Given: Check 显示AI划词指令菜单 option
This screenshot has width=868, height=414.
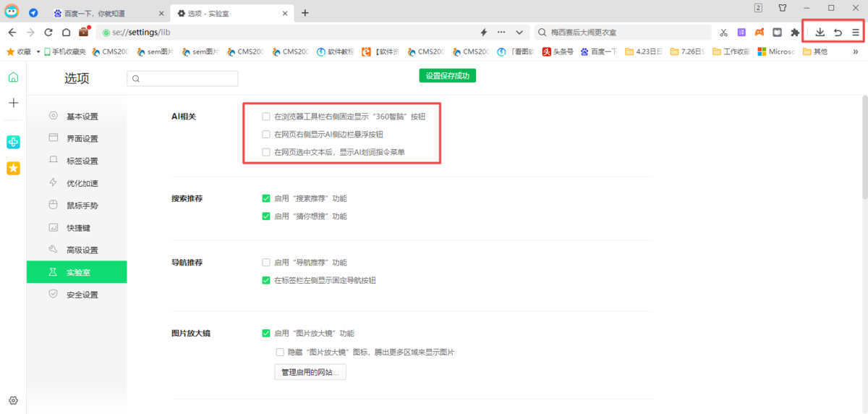Looking at the screenshot, I should (266, 152).
